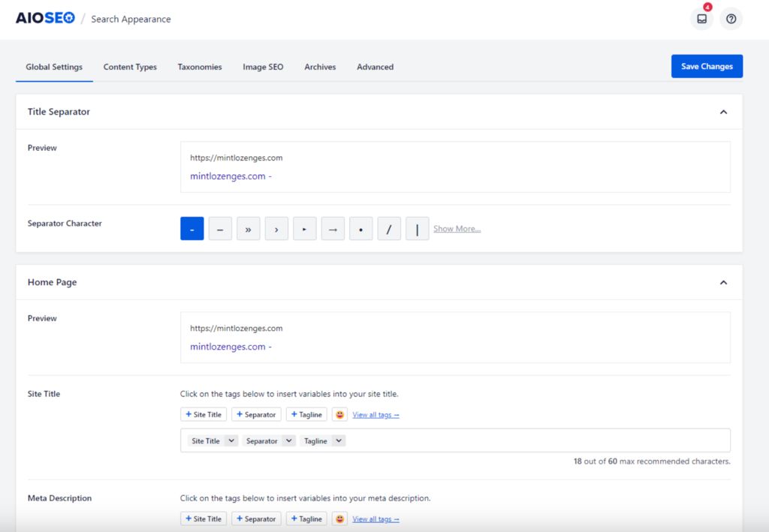The image size is (769, 532).
Task: Select the bullet dot separator character
Action: coord(361,230)
